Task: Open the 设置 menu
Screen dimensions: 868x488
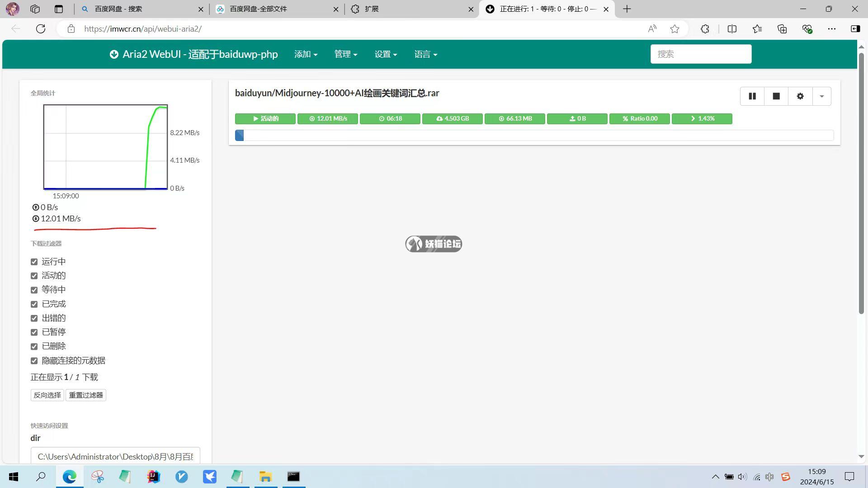Action: [x=386, y=54]
